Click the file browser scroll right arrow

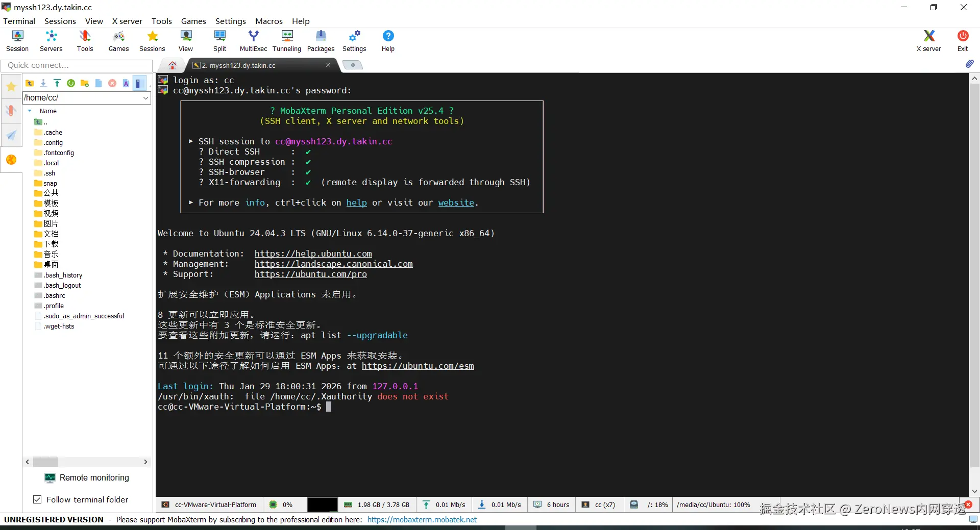145,462
